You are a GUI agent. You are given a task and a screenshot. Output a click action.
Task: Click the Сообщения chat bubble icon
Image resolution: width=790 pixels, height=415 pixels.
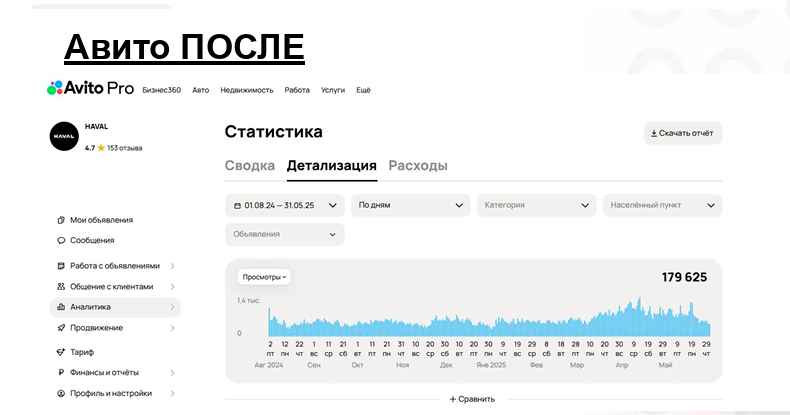61,240
